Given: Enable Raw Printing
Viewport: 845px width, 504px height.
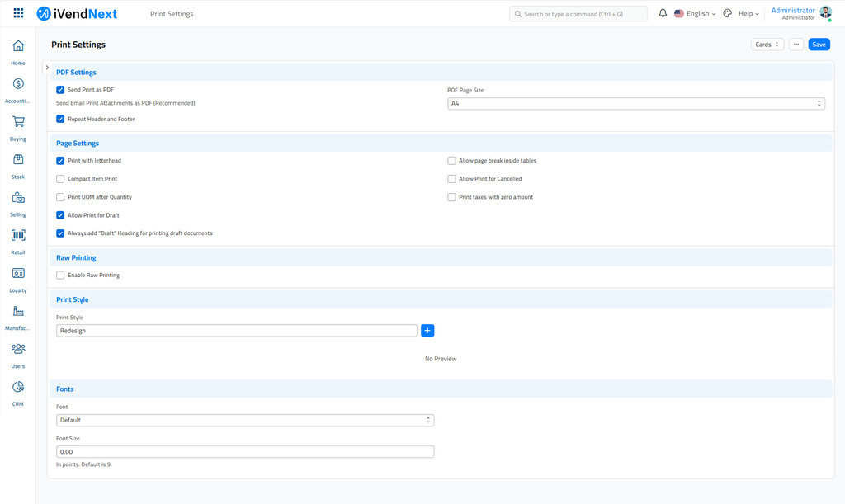Looking at the screenshot, I should (60, 275).
